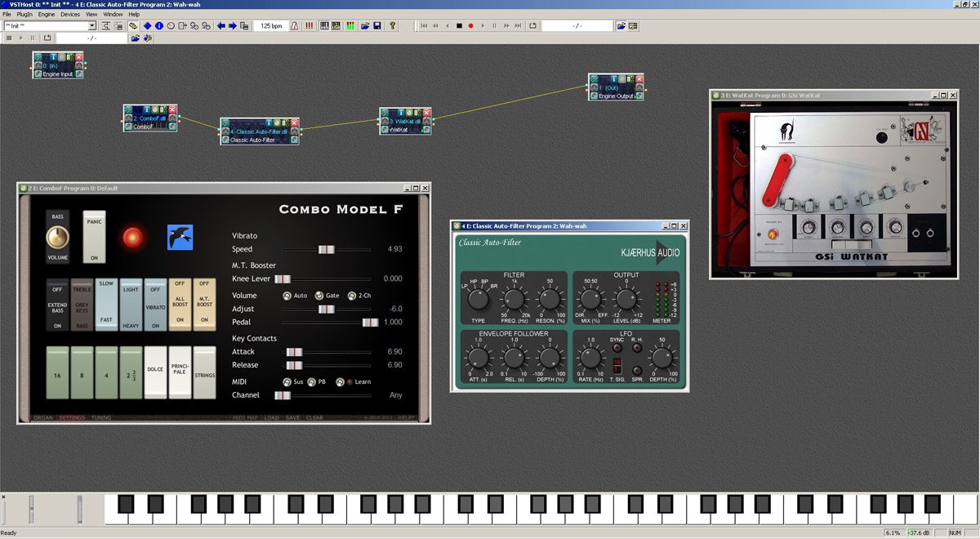This screenshot has height=539, width=980.
Task: Go to previous plugin with blue left arrow
Action: [220, 26]
